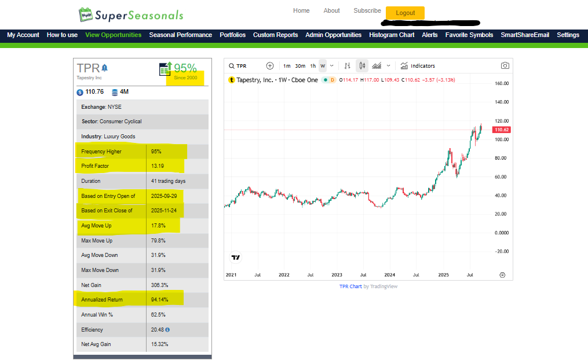Select the bars chart style icon
The image size is (588, 364).
(347, 66)
